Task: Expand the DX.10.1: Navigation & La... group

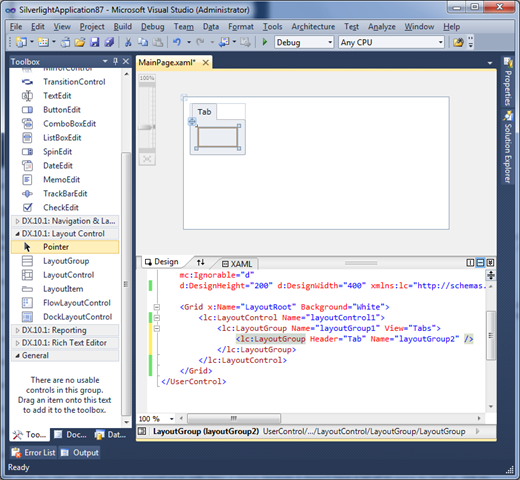Action: [17, 221]
